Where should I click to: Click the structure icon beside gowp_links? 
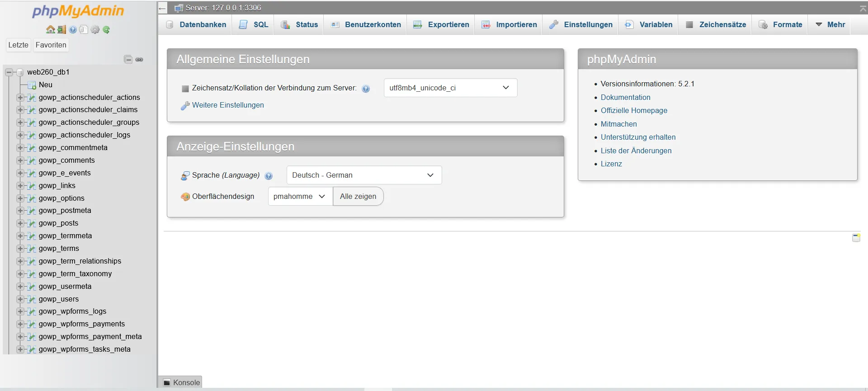(x=32, y=186)
